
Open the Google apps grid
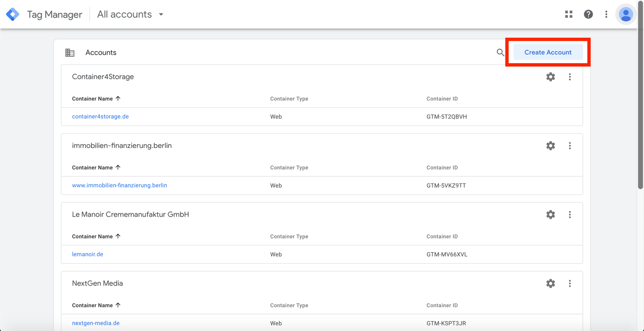click(568, 14)
